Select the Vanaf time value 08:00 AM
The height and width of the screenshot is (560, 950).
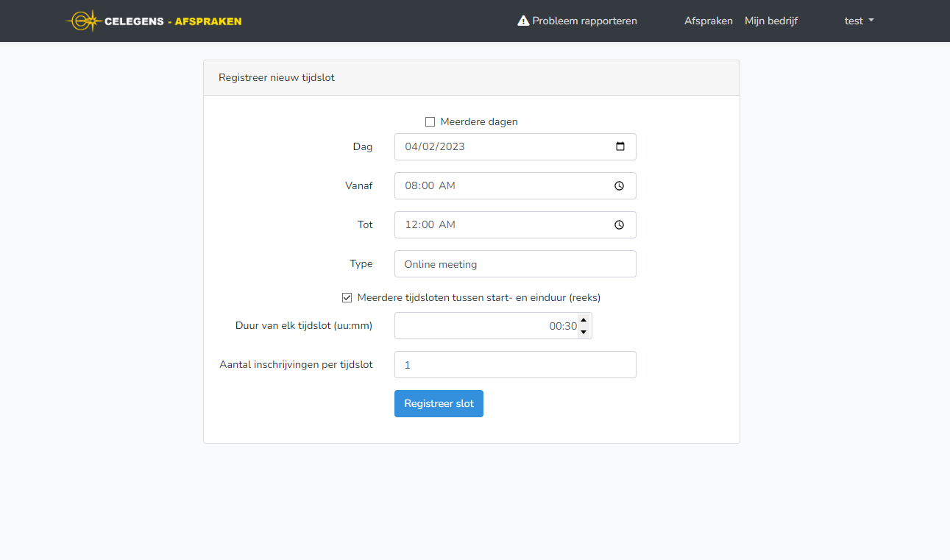click(x=430, y=186)
